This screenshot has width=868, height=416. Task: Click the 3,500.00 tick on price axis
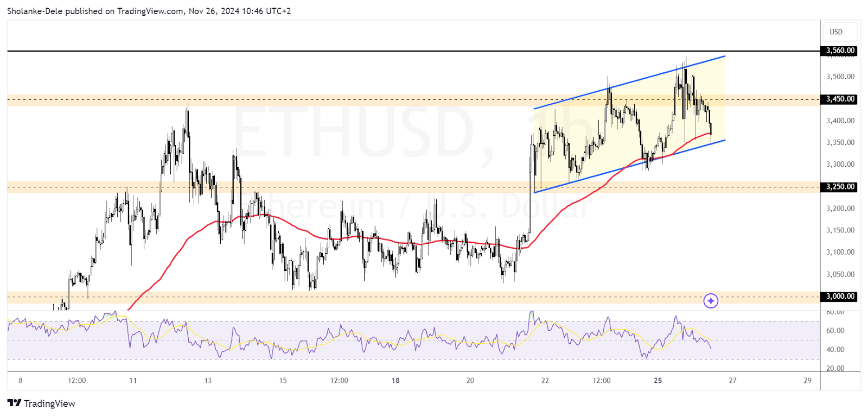pyautogui.click(x=840, y=77)
